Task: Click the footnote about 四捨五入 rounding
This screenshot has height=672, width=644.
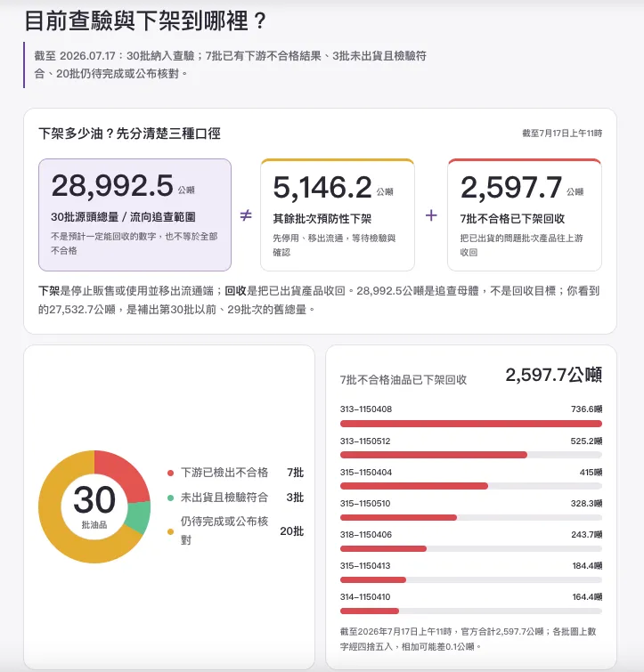Action: (469, 638)
